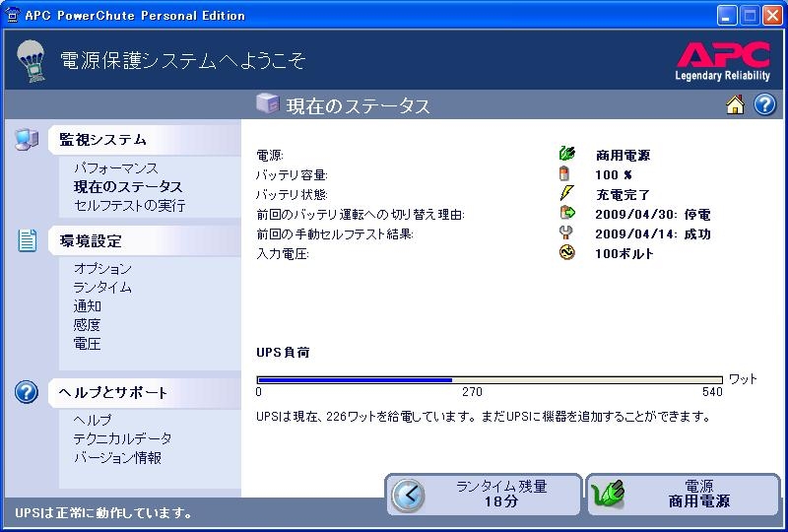Click the 監視システム computer monitor icon

click(x=27, y=139)
